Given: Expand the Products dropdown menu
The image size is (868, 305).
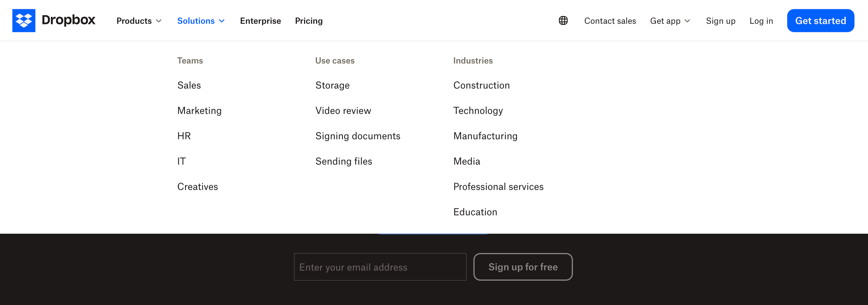Looking at the screenshot, I should 139,21.
